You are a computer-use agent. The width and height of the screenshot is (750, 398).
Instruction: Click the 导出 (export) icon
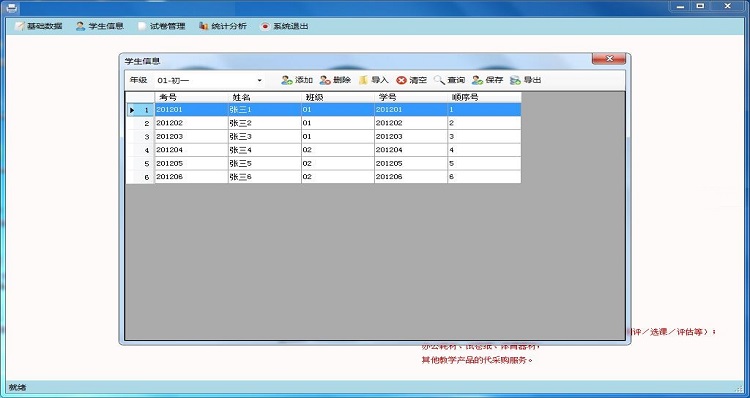pos(515,80)
